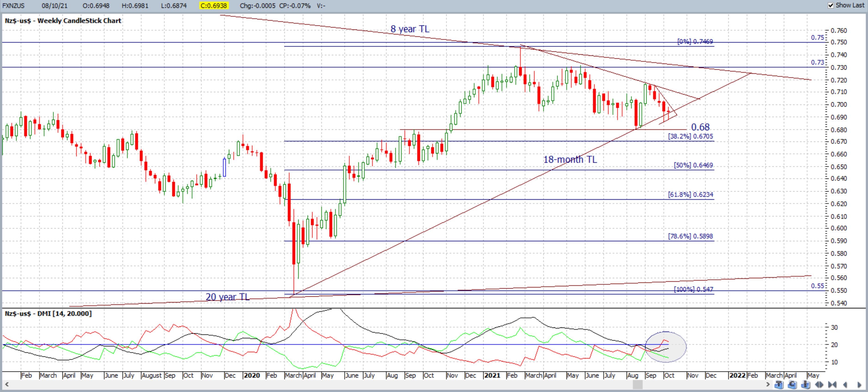Click the chart icon with exclamation mark
Image resolution: width=868 pixels, height=392 pixels.
coord(806,384)
